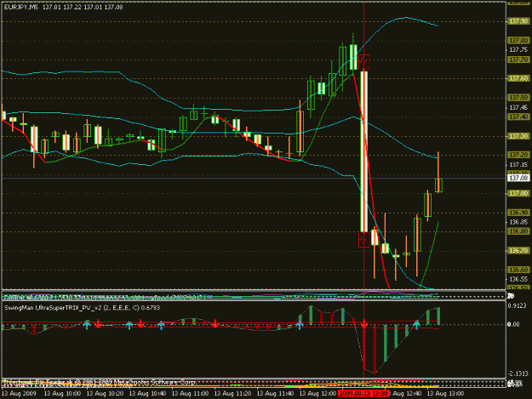Image resolution: width=532 pixels, height=399 pixels.
Task: Click the 136.70 price level label
Action: (x=518, y=250)
